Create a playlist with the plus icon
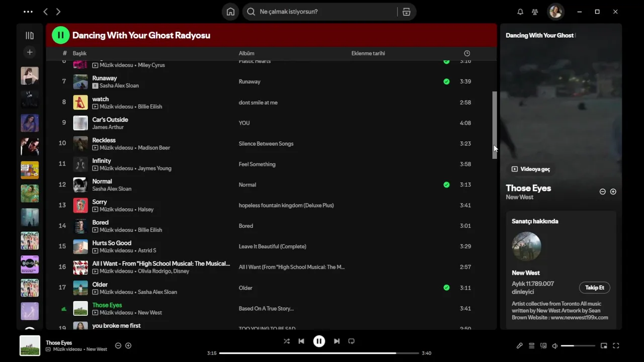This screenshot has height=362, width=644. pyautogui.click(x=30, y=52)
